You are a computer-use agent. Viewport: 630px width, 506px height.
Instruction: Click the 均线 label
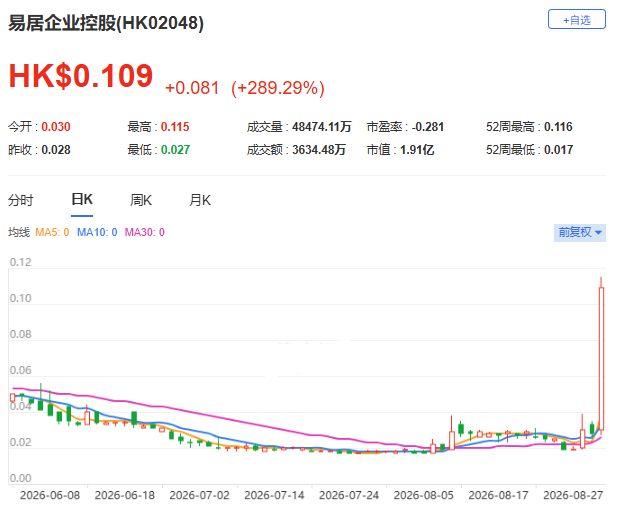point(19,232)
